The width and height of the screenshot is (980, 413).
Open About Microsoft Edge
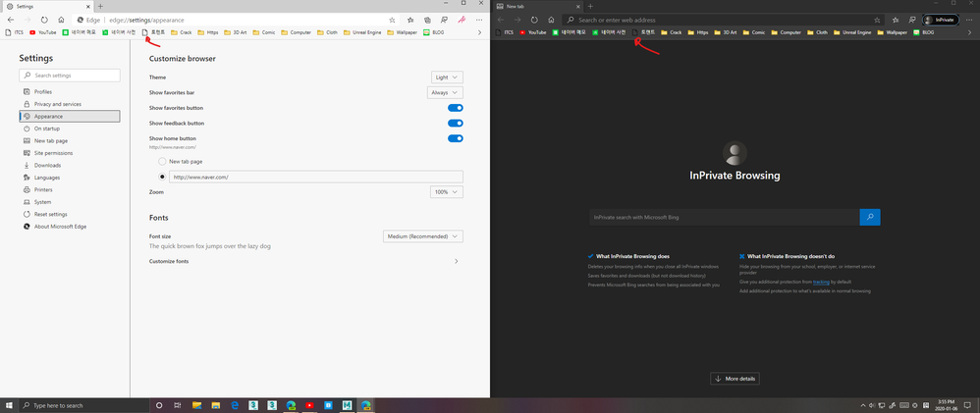(x=70, y=227)
